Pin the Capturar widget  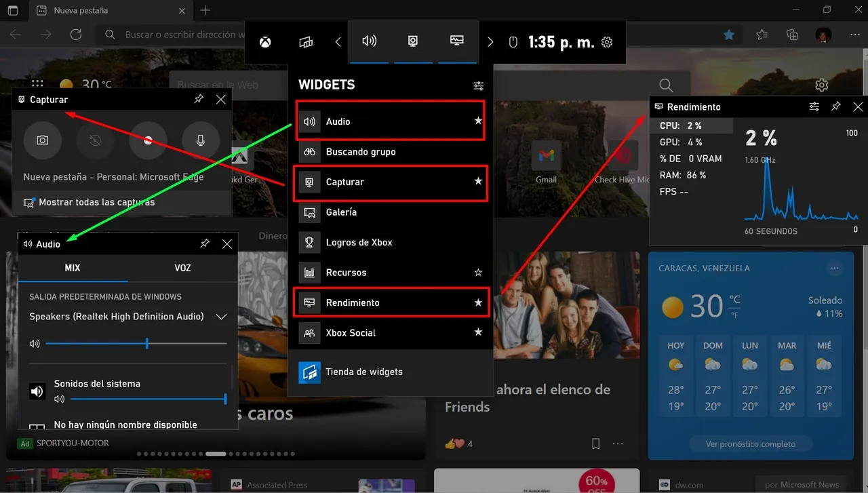199,100
